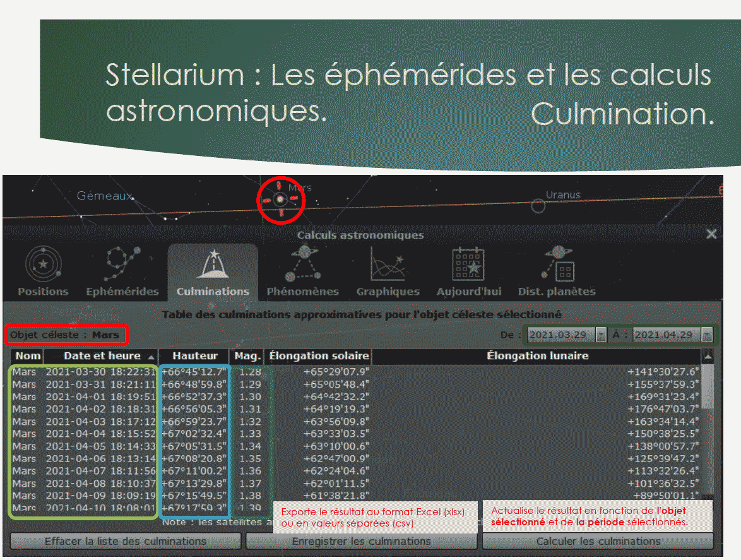The width and height of the screenshot is (741, 560).
Task: Click Enregistrer les culminations button
Action: point(362,541)
